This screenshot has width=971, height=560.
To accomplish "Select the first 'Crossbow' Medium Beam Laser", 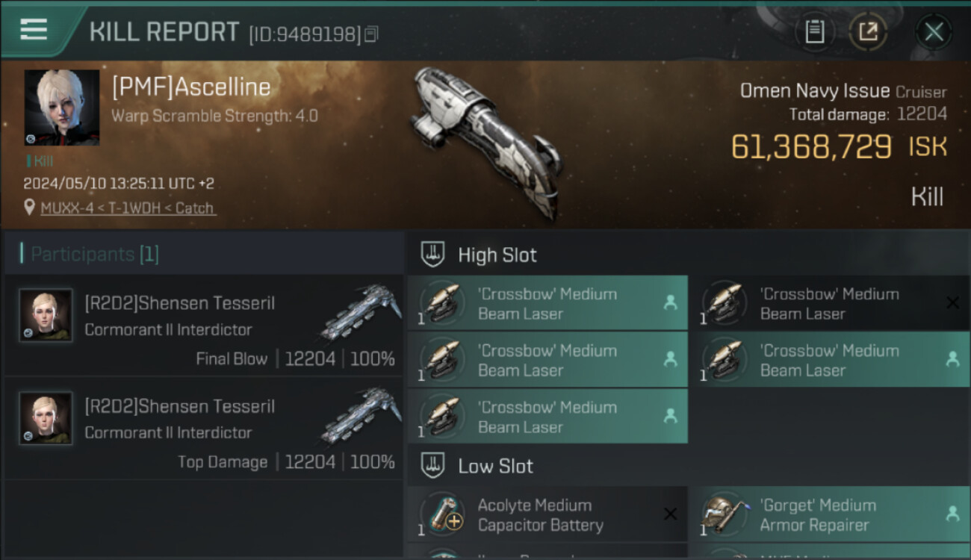I will pos(547,303).
